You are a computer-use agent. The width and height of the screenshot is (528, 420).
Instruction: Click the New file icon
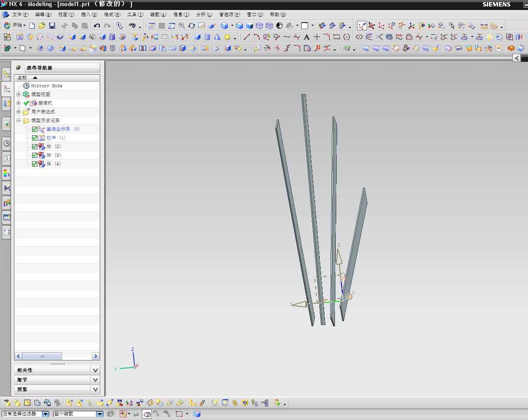(x=32, y=26)
